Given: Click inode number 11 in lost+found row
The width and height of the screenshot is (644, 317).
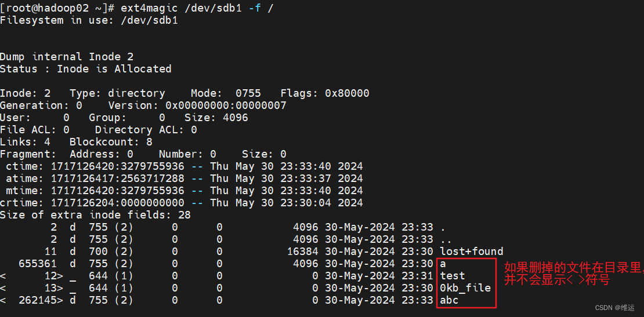Looking at the screenshot, I should [50, 251].
